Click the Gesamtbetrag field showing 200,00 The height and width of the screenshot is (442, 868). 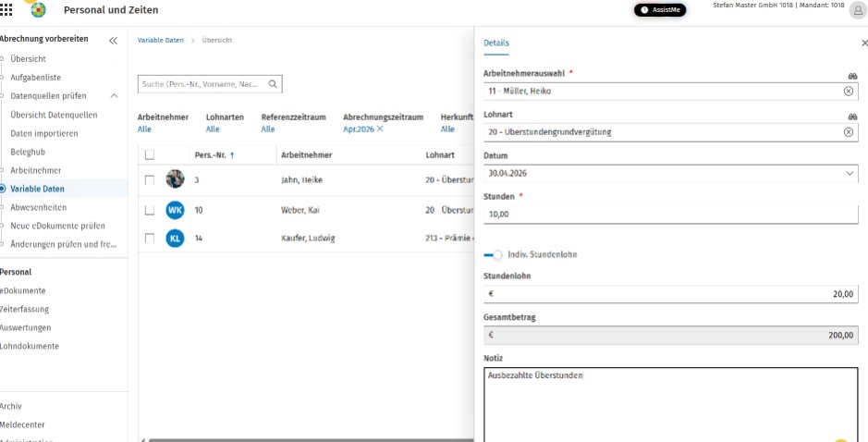(x=671, y=335)
